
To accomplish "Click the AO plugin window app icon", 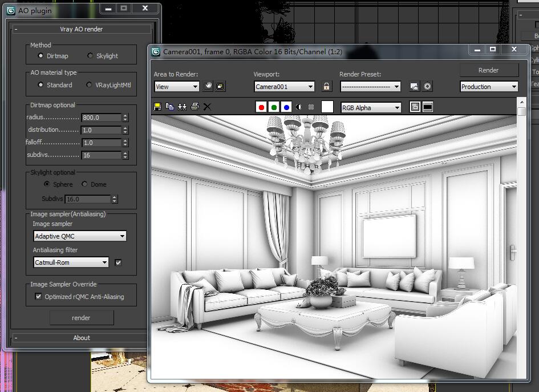I will pos(11,11).
